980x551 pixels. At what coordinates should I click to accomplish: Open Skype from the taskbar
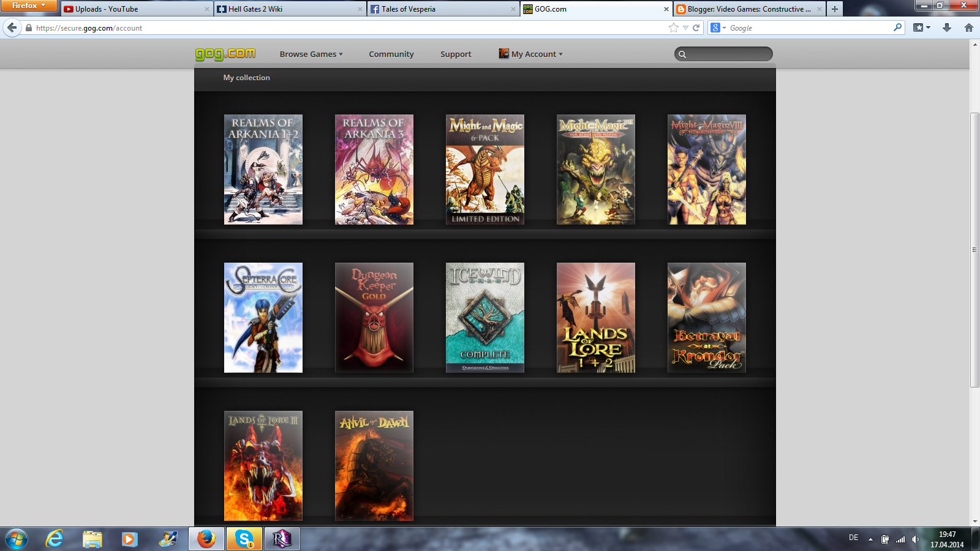[244, 539]
